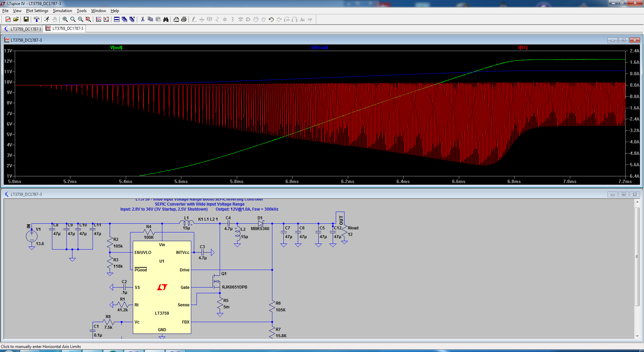
Task: Open Find with the binoculars icon
Action: click(166, 19)
